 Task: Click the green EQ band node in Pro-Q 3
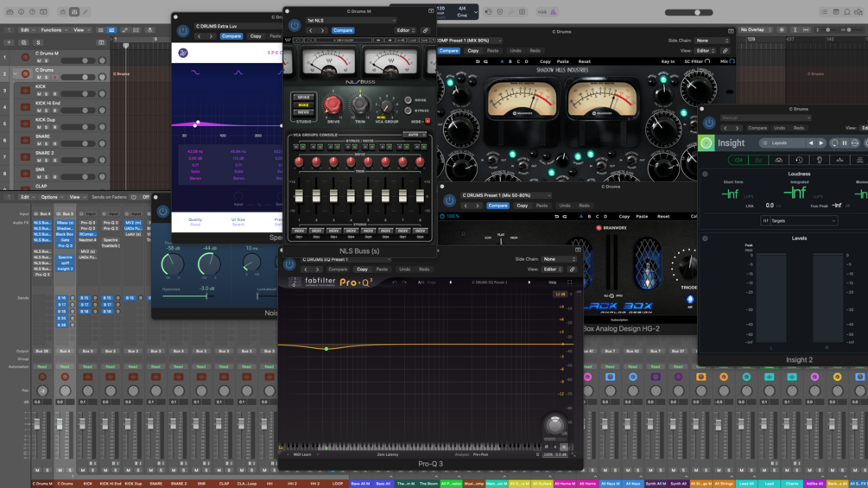(326, 349)
